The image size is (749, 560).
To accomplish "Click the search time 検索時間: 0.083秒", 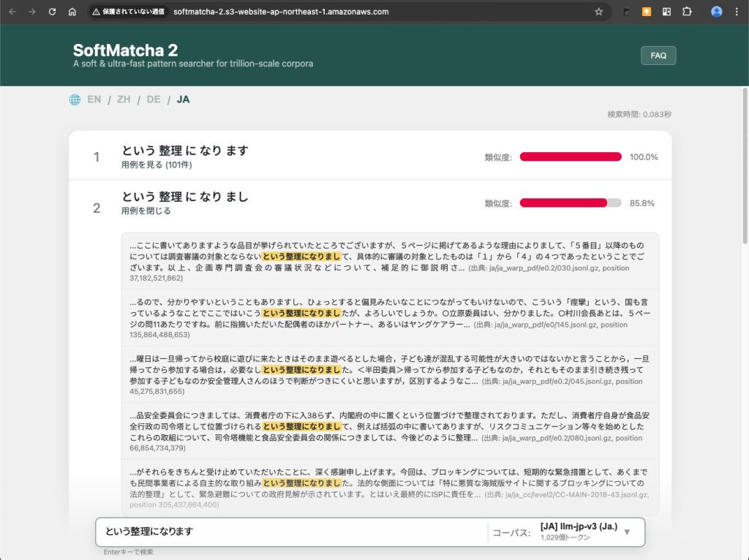I will [x=639, y=115].
